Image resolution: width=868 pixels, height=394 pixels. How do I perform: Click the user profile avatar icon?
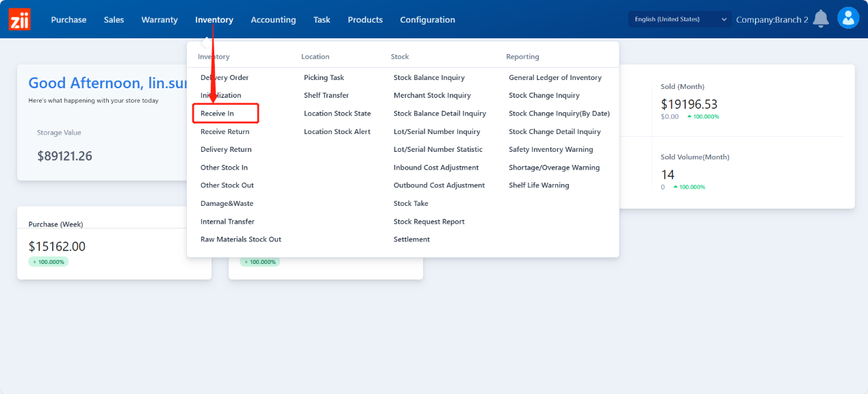848,18
